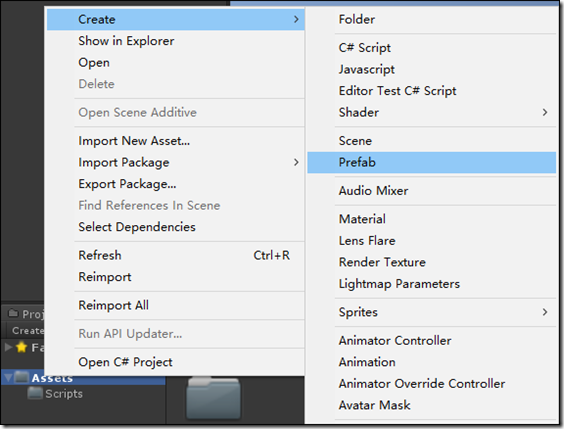Create an Animator Override Controller

pyautogui.click(x=432, y=384)
